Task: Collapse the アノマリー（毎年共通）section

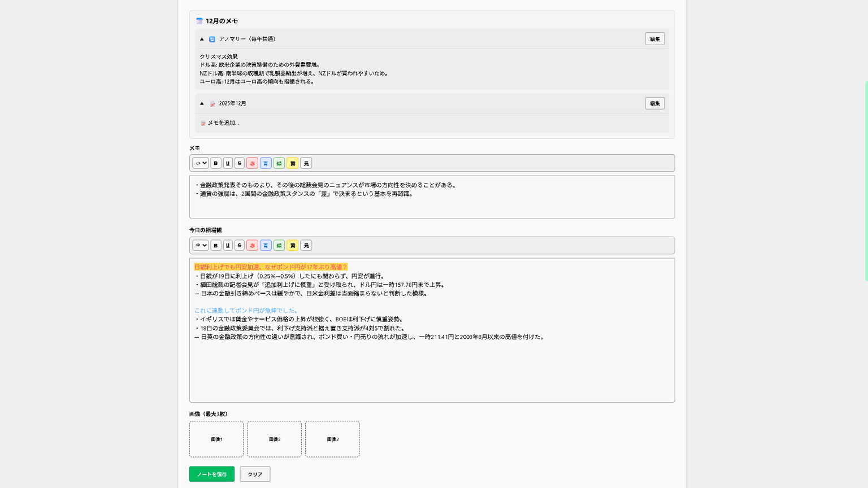Action: point(202,39)
